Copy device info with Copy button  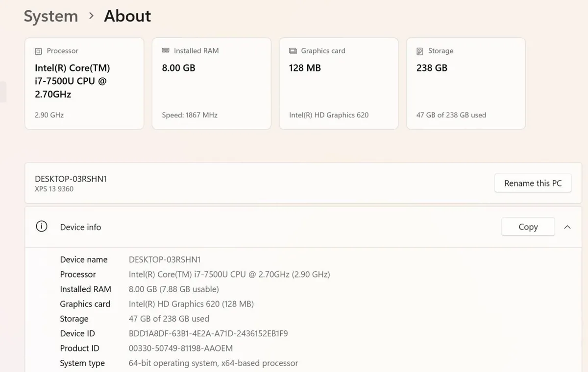(528, 227)
